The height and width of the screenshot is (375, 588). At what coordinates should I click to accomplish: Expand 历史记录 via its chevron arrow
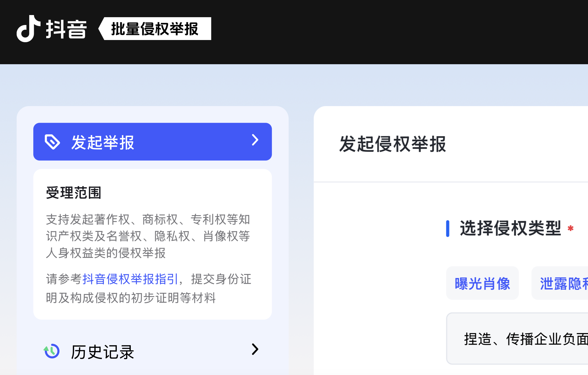pos(255,350)
